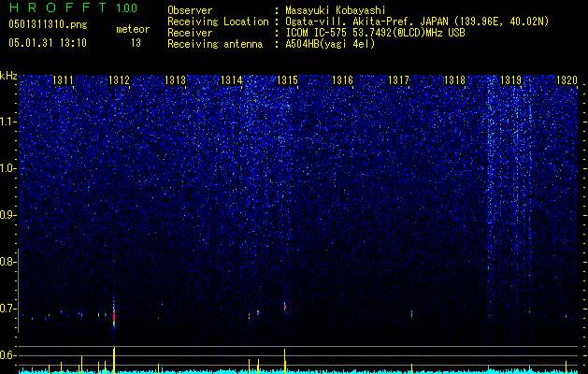Click time axis label 1312

pyautogui.click(x=119, y=79)
